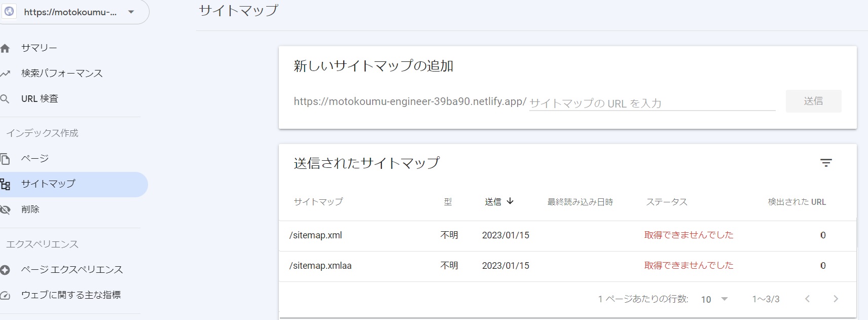Select ウェブに関する主な指標 menu item
The height and width of the screenshot is (320, 868).
(x=71, y=295)
